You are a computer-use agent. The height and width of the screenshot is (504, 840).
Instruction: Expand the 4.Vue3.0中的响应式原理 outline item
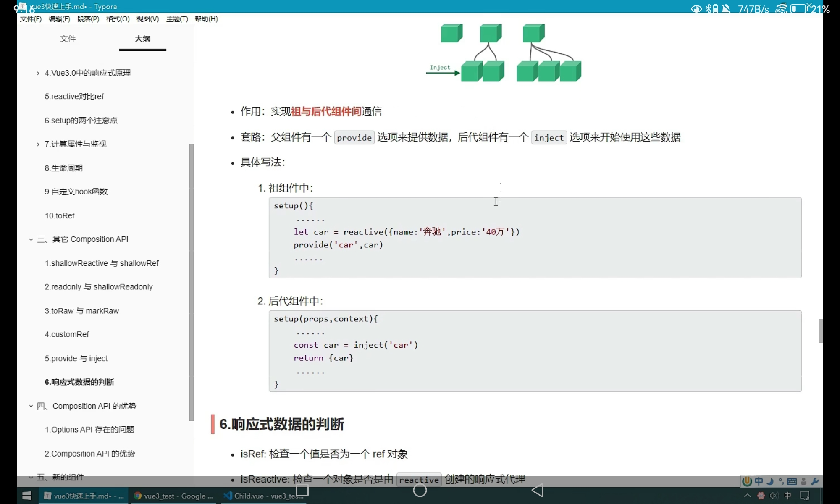tap(38, 73)
